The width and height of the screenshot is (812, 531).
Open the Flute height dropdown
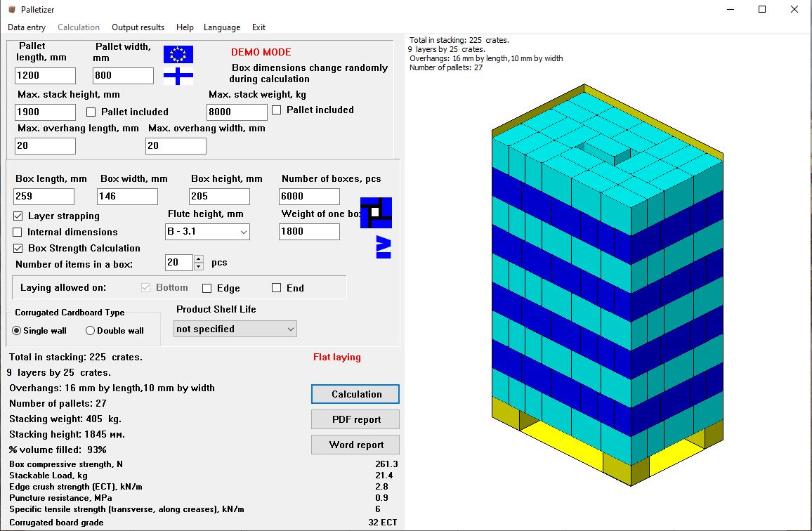(242, 232)
